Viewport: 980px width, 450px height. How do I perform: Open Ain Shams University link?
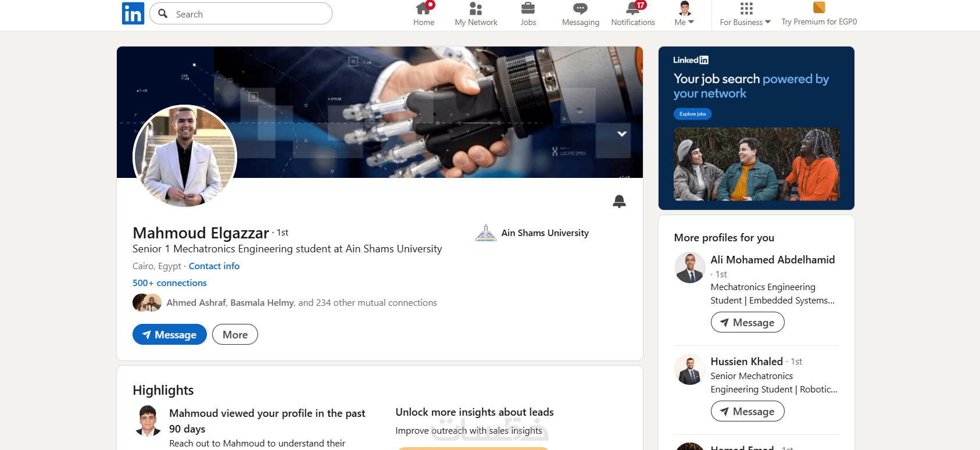click(x=545, y=233)
